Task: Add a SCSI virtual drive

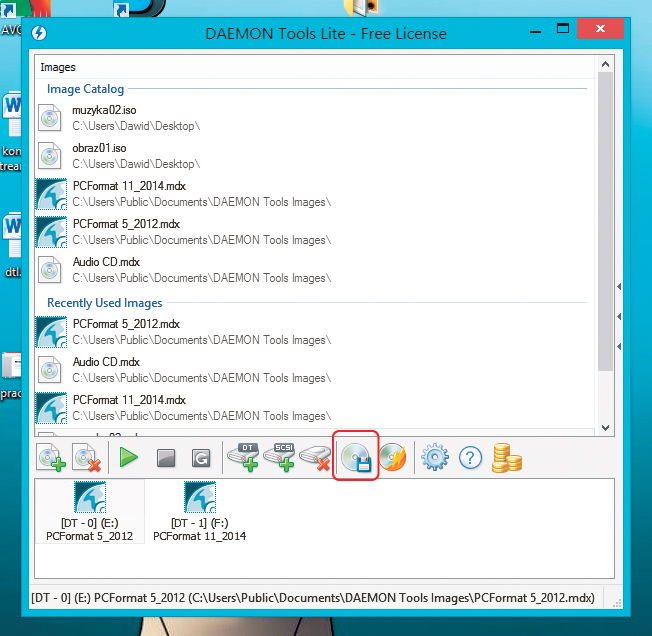Action: [x=282, y=458]
